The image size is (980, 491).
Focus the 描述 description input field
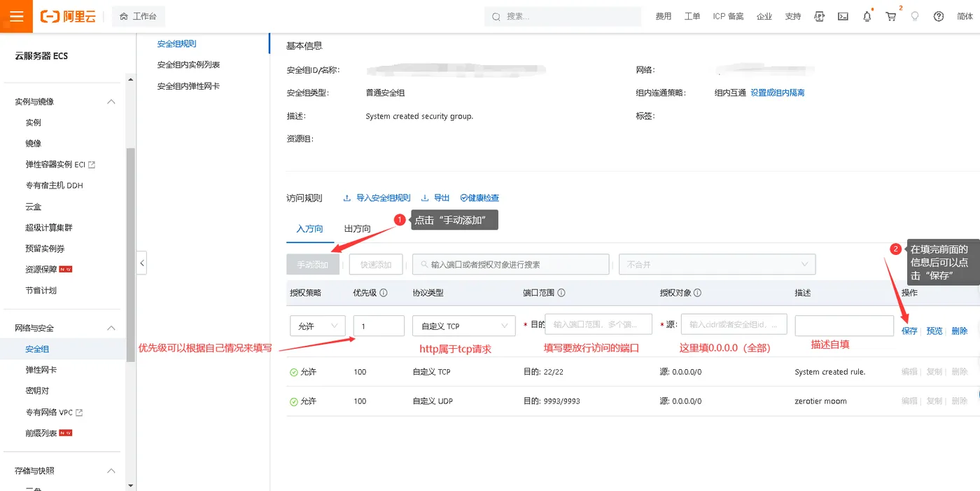coord(844,326)
